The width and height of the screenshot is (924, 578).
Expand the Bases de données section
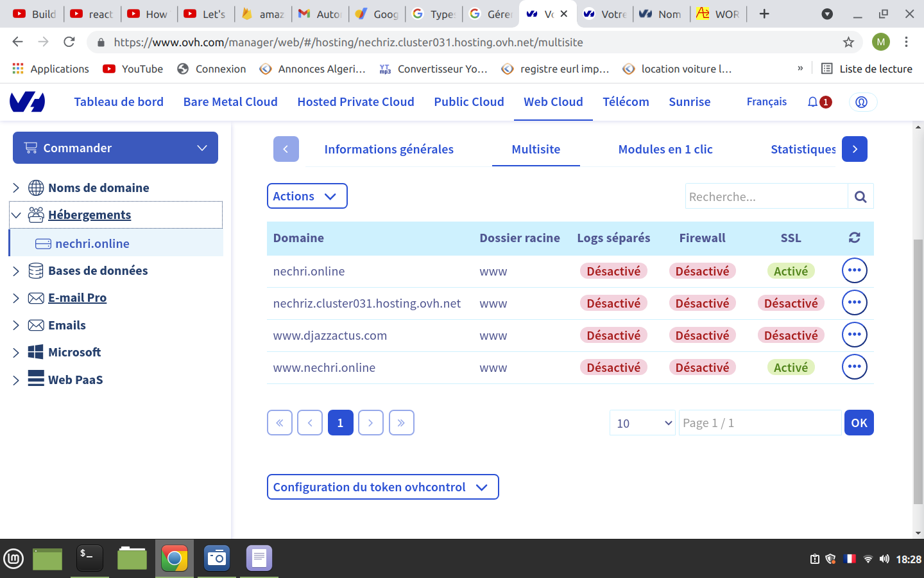[x=16, y=271]
